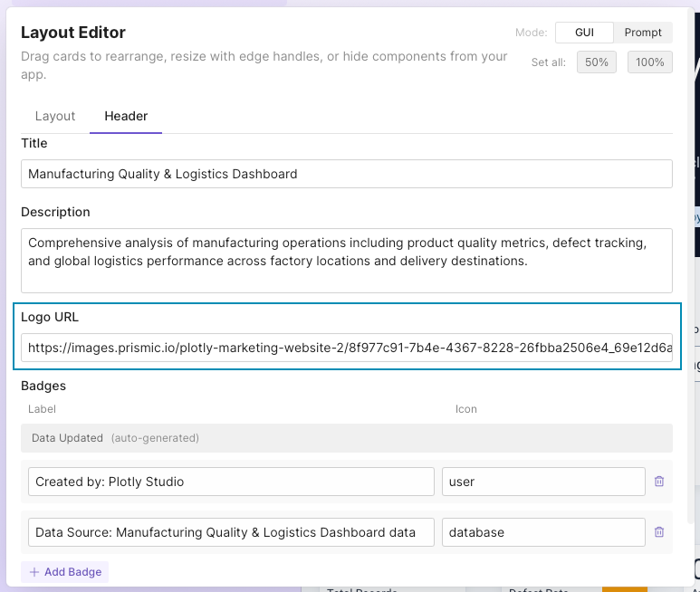Click trash icon for Data Source badge
The width and height of the screenshot is (700, 592).
pos(659,532)
